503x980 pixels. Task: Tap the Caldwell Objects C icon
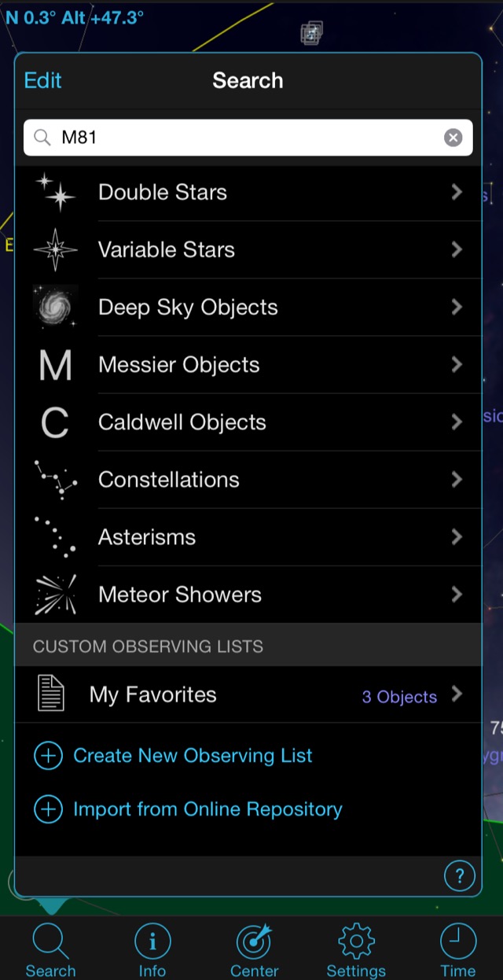(55, 423)
